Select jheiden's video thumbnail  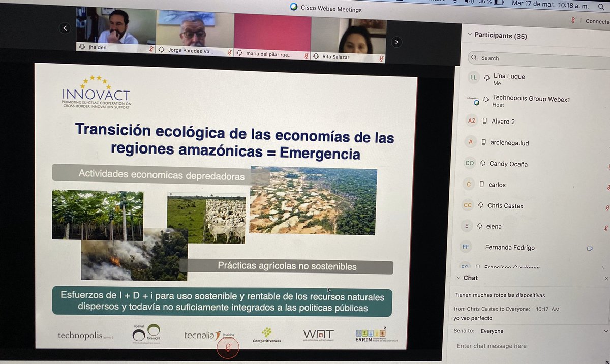[x=115, y=31]
